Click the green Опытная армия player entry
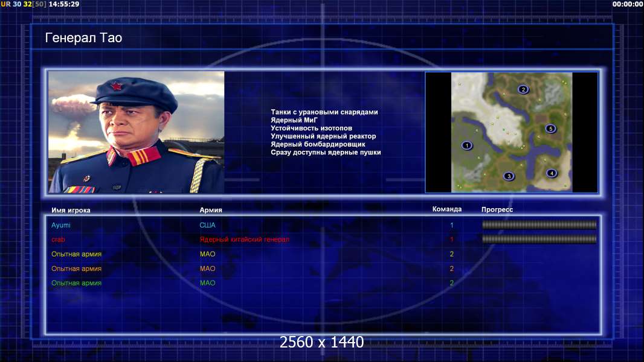The height and width of the screenshot is (362, 644). tap(76, 283)
